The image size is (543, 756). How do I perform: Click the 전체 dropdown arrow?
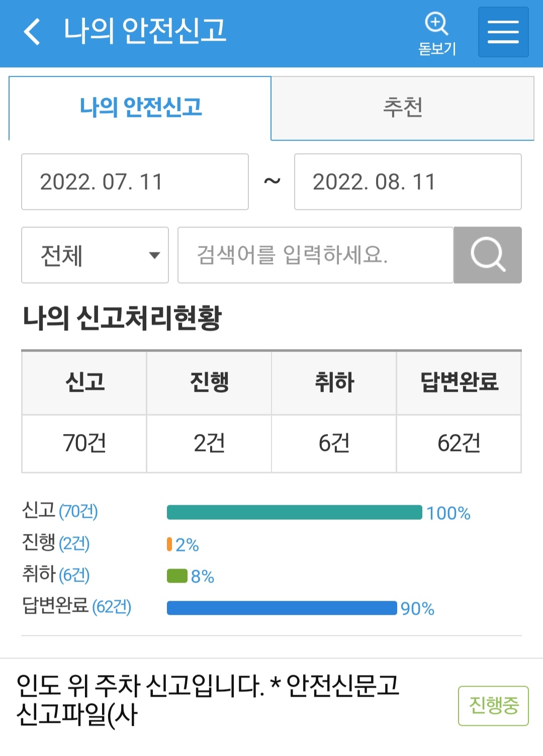click(154, 255)
